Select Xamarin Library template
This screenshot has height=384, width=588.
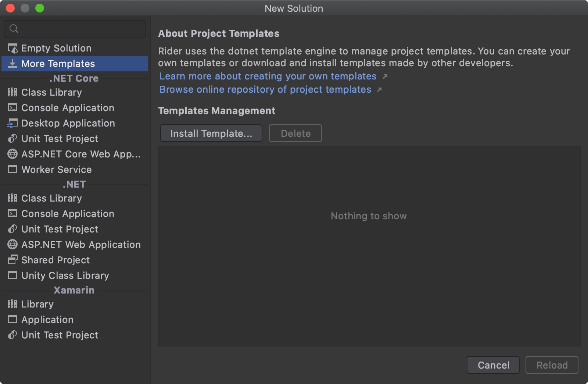pos(75,304)
